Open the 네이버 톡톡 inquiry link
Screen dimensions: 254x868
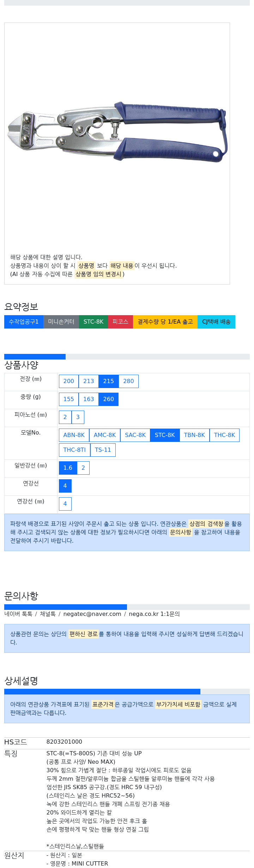pos(18,614)
